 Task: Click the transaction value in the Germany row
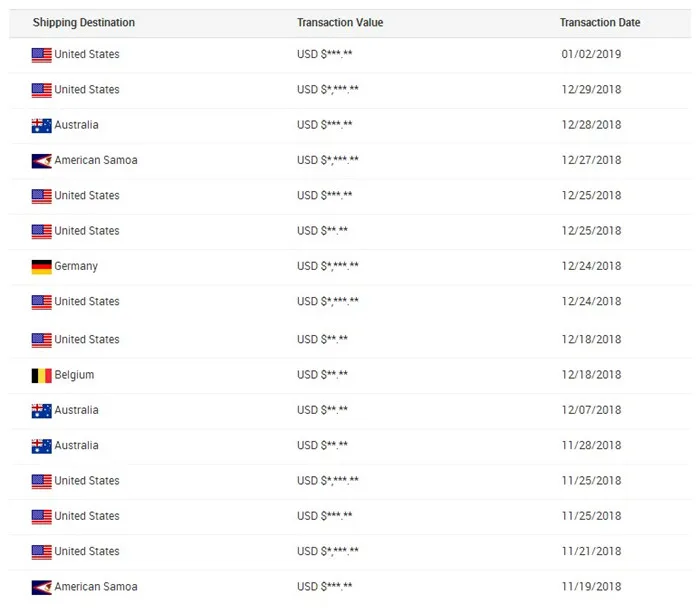pyautogui.click(x=328, y=266)
